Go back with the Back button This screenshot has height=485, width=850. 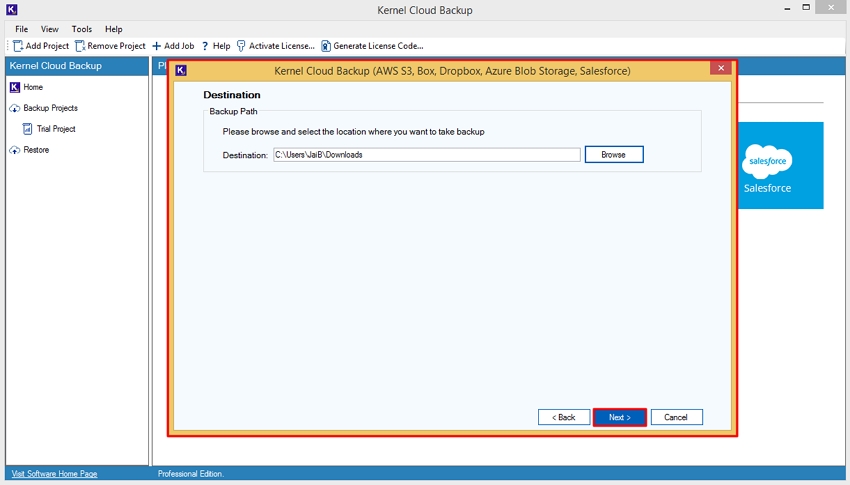564,417
